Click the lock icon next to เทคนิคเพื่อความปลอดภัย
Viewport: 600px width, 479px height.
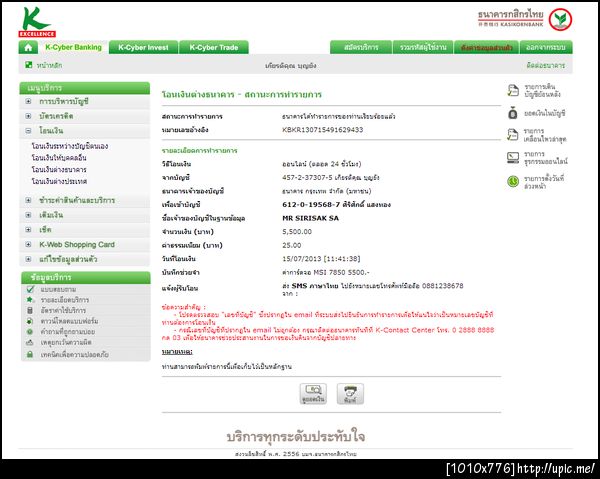click(x=30, y=354)
